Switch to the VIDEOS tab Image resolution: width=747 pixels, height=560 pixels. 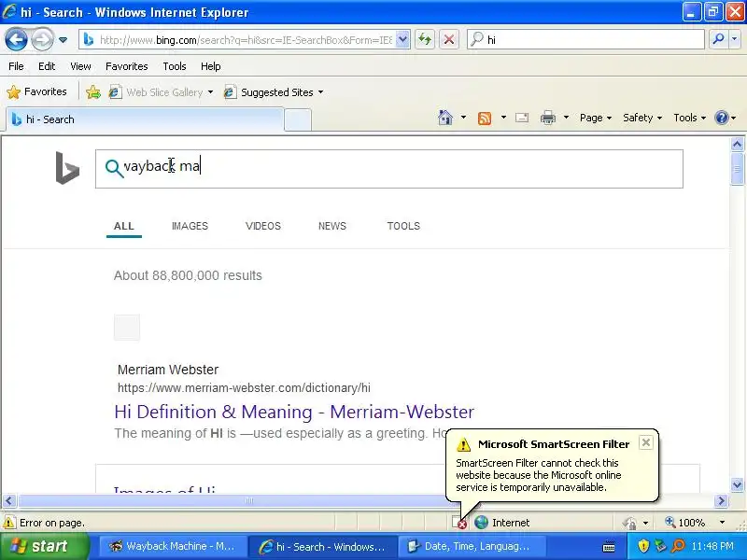tap(263, 226)
